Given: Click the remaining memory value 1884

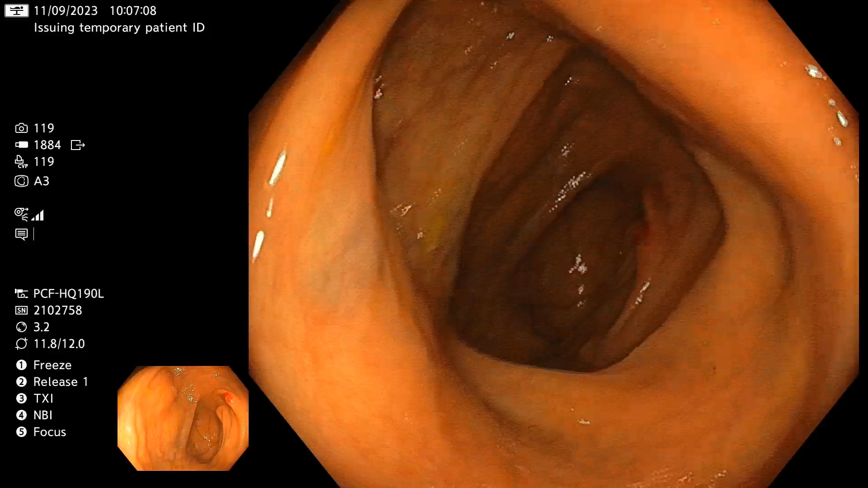Looking at the screenshot, I should tap(47, 145).
